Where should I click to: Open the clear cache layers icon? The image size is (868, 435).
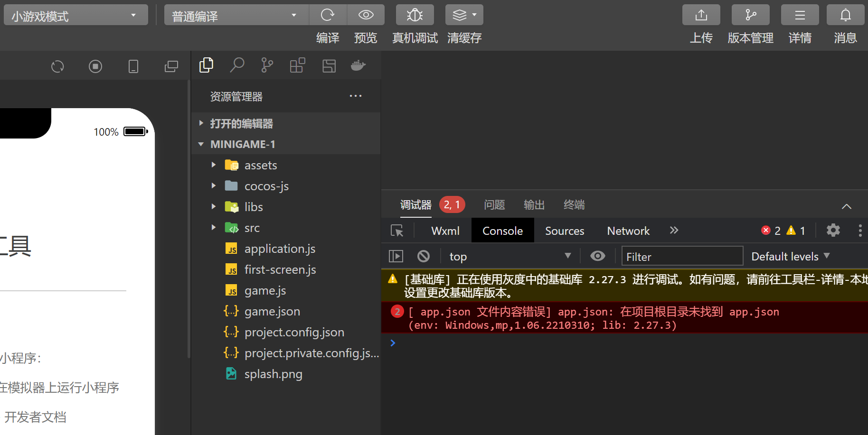point(464,15)
